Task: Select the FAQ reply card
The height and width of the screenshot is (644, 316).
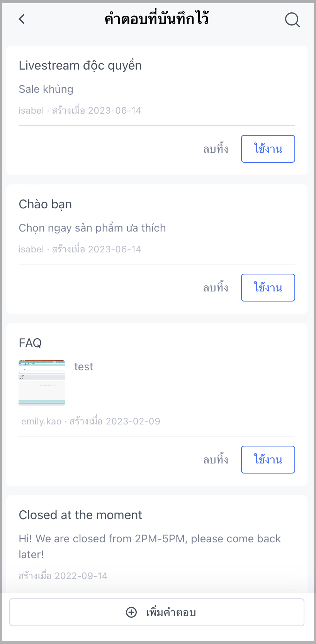Action: click(30, 343)
